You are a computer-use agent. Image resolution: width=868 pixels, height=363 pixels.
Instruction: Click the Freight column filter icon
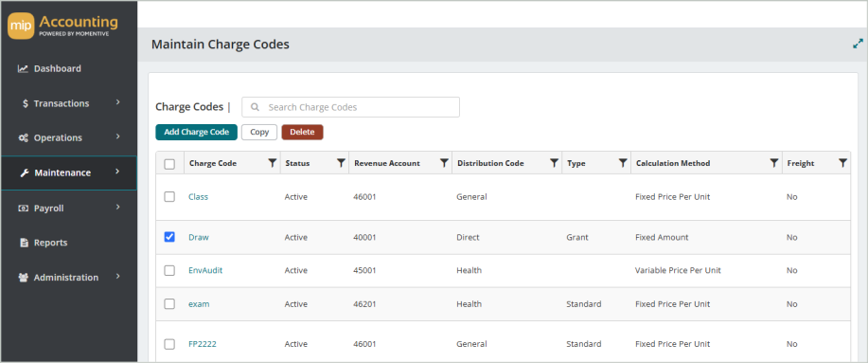[x=842, y=163]
